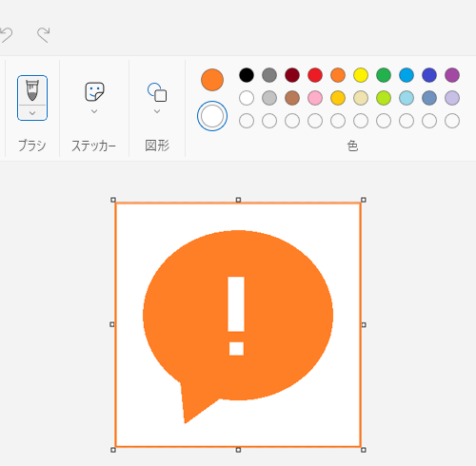The height and width of the screenshot is (466, 476).
Task: Click the top-right canvas selection handle
Action: click(364, 200)
